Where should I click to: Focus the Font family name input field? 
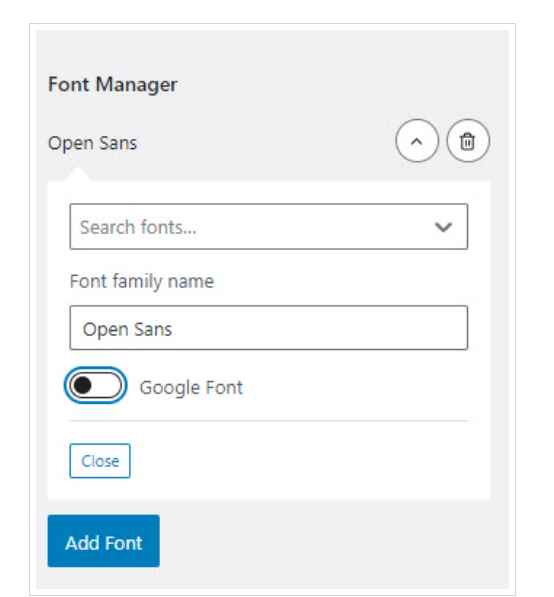[x=268, y=328]
